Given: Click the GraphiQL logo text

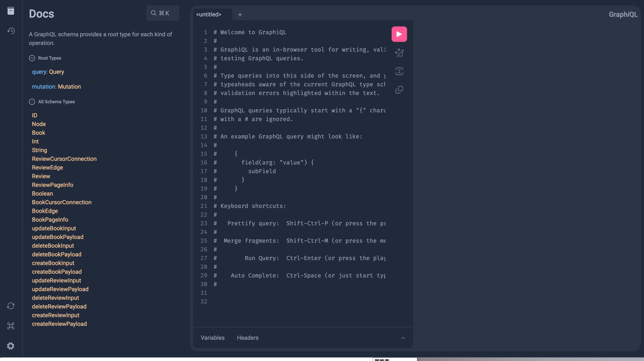Looking at the screenshot, I should coord(623,14).
